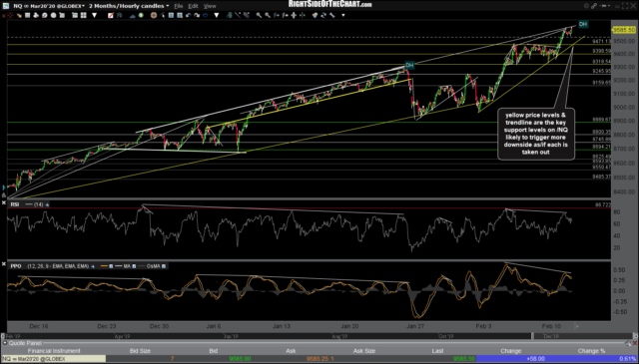639x364 pixels.
Task: Click the Ask Size column header
Action: coord(363,351)
